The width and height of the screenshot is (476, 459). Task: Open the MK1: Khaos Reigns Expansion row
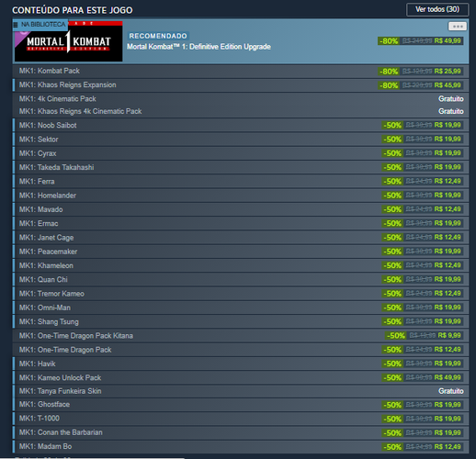point(241,85)
